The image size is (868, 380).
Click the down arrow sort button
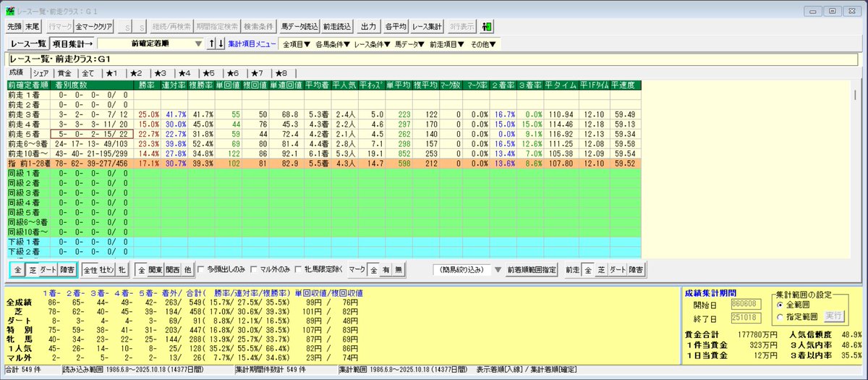click(221, 44)
